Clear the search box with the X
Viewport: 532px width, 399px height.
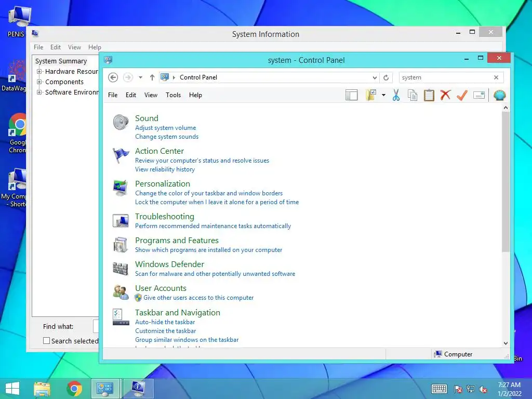(x=496, y=77)
